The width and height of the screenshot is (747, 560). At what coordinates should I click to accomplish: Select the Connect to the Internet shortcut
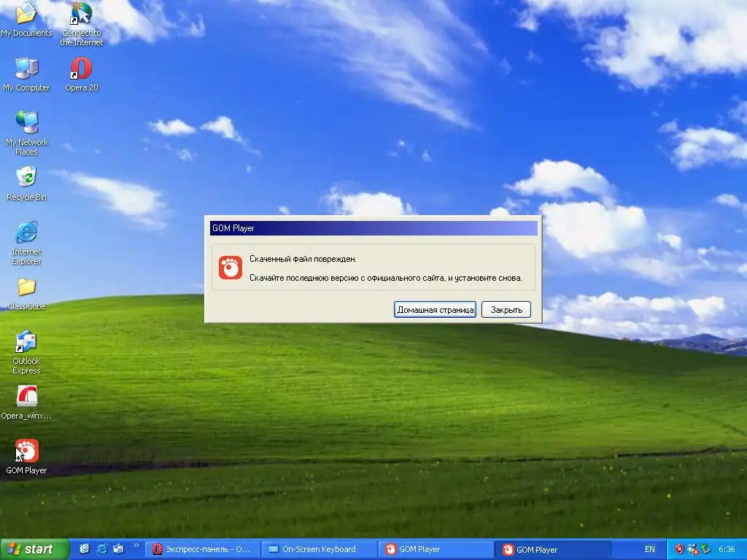pos(82,23)
